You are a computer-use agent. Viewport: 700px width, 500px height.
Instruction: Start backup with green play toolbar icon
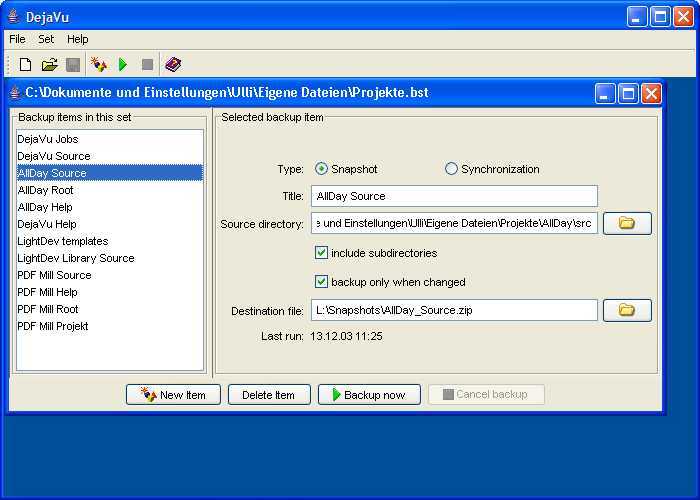click(123, 65)
